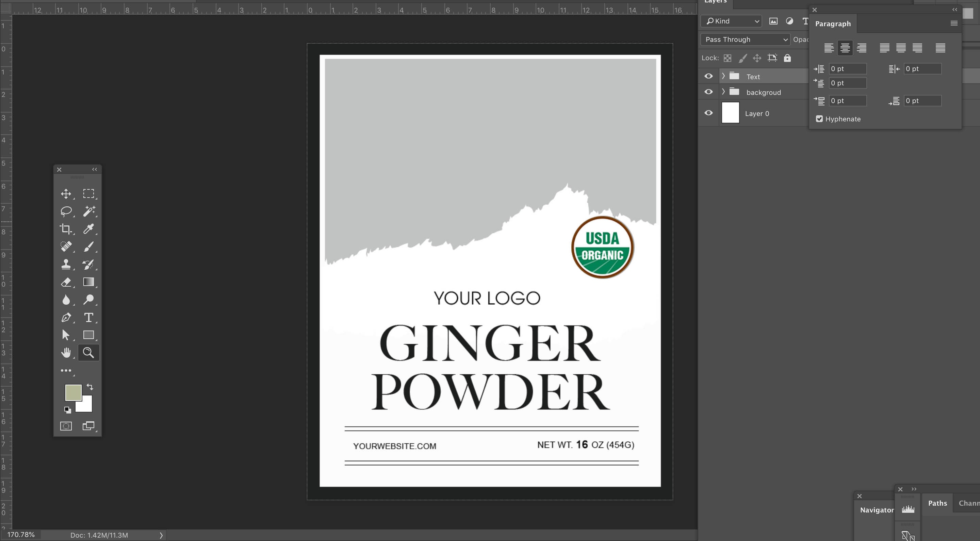Image resolution: width=980 pixels, height=541 pixels.
Task: Click the lock transparent pixels icon
Action: click(728, 58)
